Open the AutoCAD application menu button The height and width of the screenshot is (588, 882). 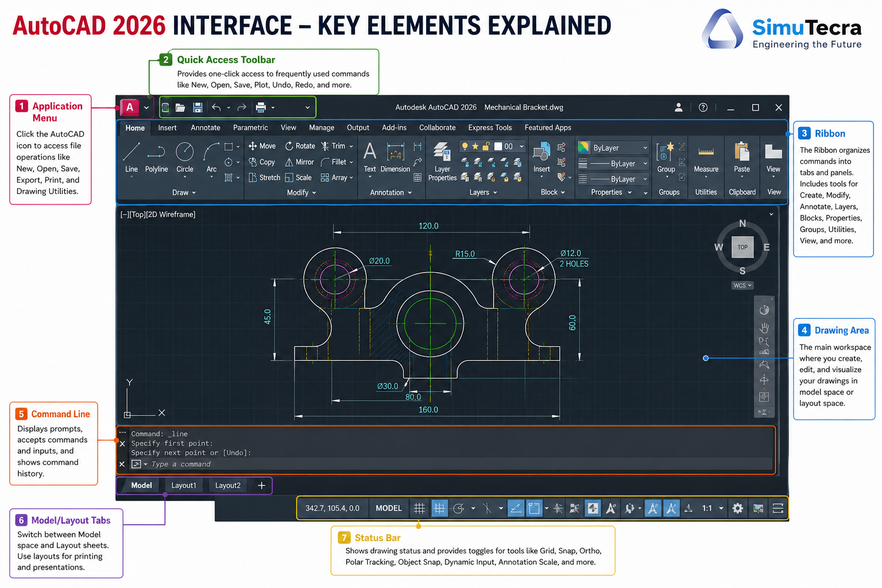pyautogui.click(x=130, y=107)
